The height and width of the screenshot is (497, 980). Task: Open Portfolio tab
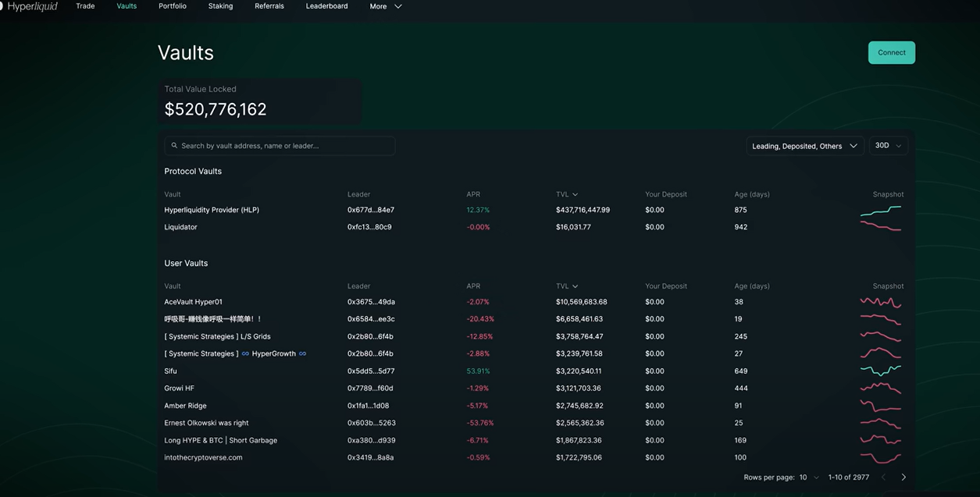click(x=173, y=6)
